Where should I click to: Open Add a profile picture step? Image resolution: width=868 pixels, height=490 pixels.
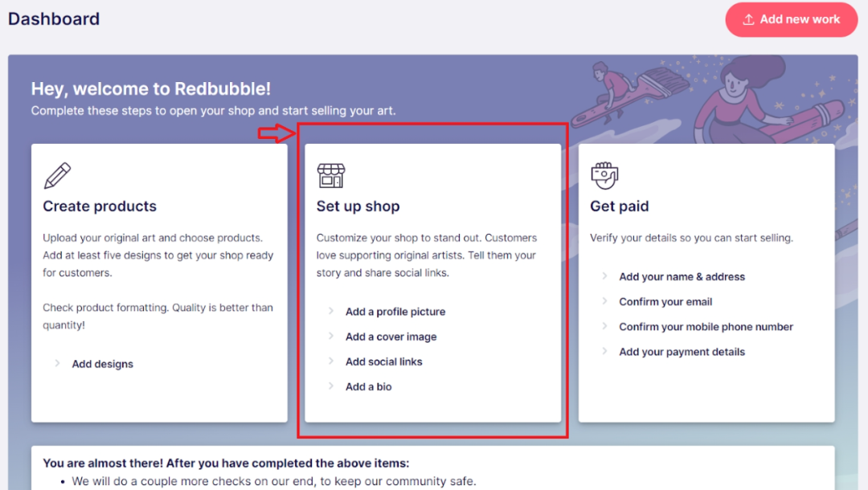pyautogui.click(x=395, y=312)
